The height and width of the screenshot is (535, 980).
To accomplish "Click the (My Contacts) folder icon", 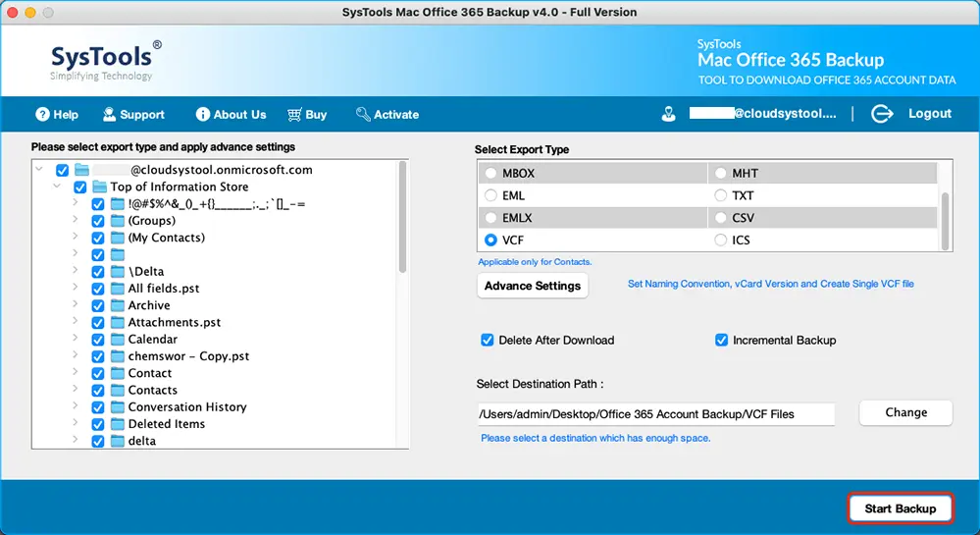I will 118,238.
